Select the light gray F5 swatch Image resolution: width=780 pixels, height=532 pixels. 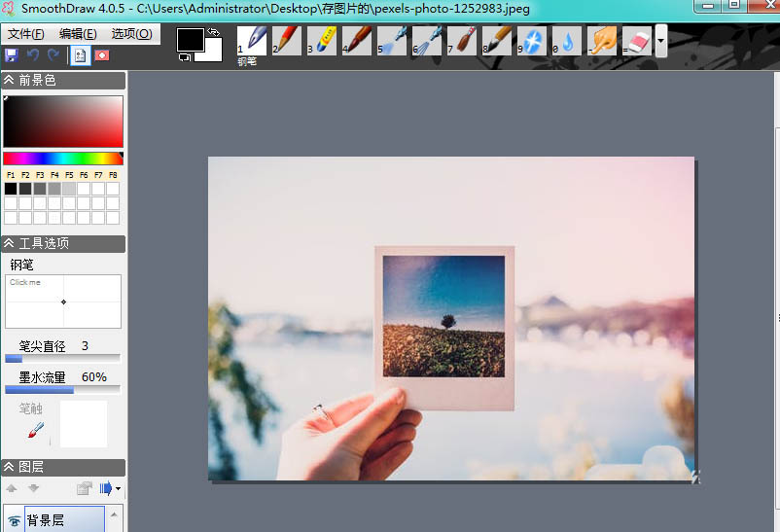pos(69,189)
